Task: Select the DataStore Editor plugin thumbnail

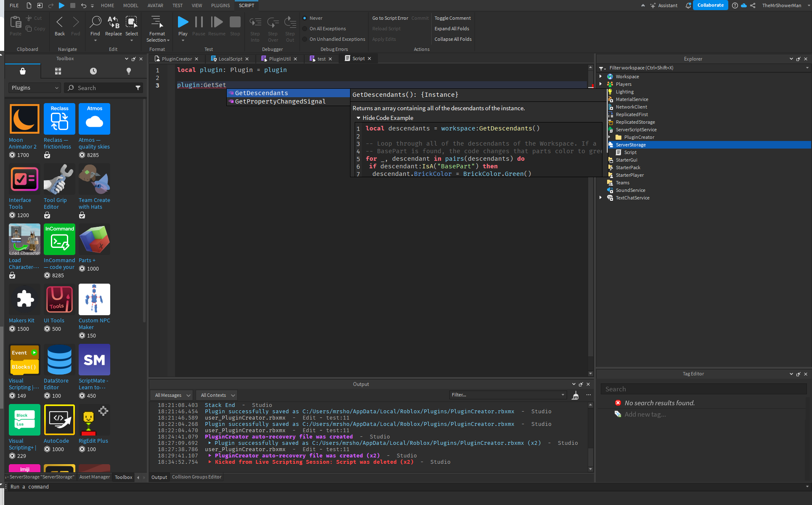Action: 59,360
